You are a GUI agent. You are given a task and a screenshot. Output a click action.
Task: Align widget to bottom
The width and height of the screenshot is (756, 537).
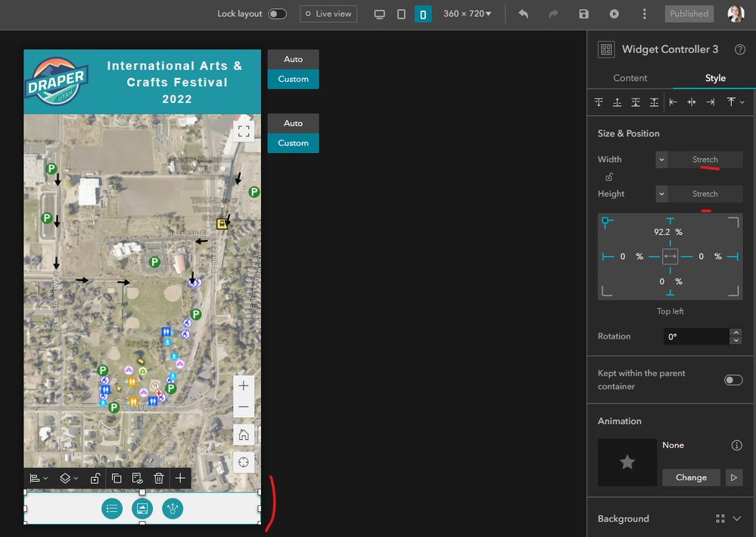[618, 101]
